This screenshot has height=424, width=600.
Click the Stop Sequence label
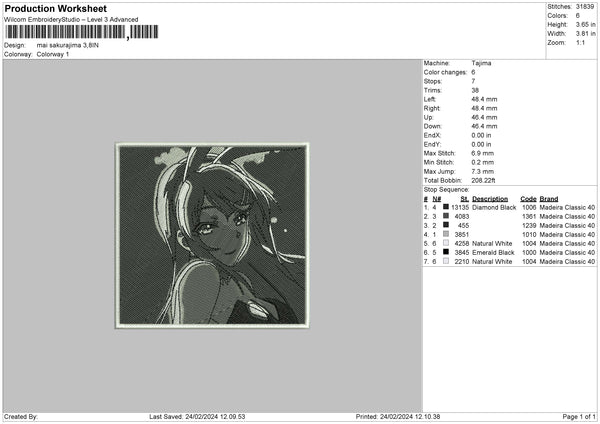tap(446, 188)
